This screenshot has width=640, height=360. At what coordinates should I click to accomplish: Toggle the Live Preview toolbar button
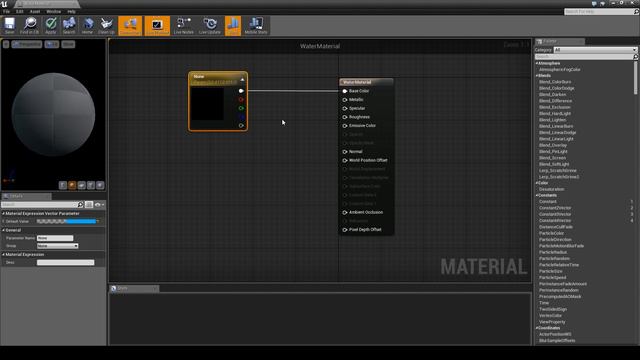[157, 26]
